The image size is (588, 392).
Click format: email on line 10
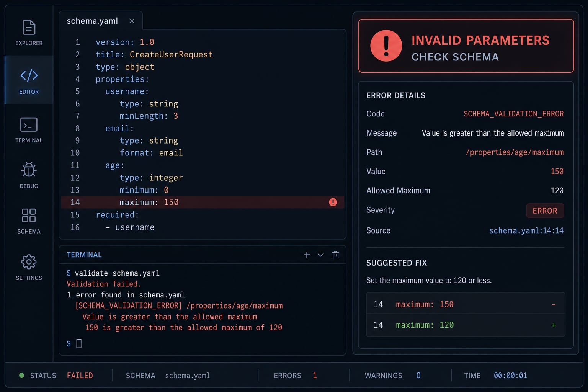click(x=151, y=153)
